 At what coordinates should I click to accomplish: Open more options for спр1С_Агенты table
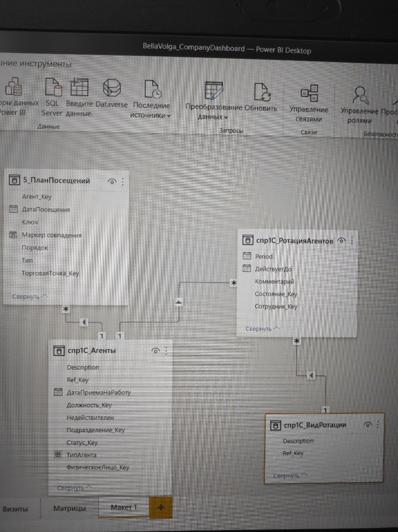(x=166, y=351)
